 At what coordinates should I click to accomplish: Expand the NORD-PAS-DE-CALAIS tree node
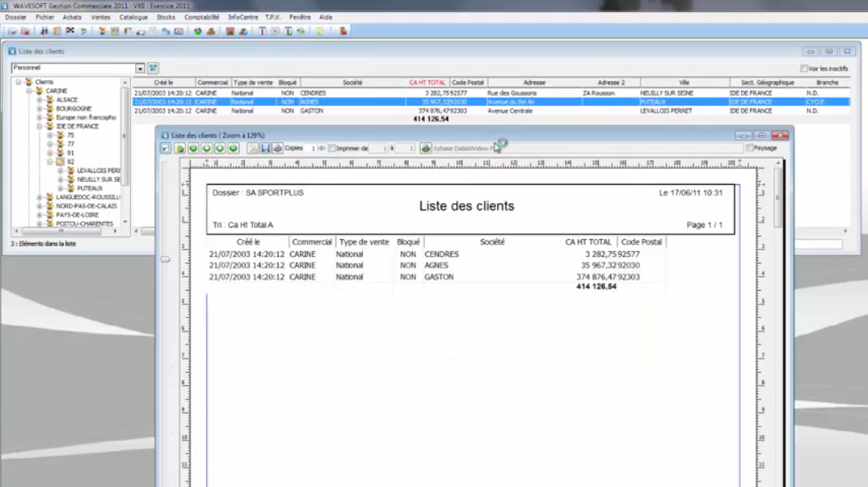39,206
